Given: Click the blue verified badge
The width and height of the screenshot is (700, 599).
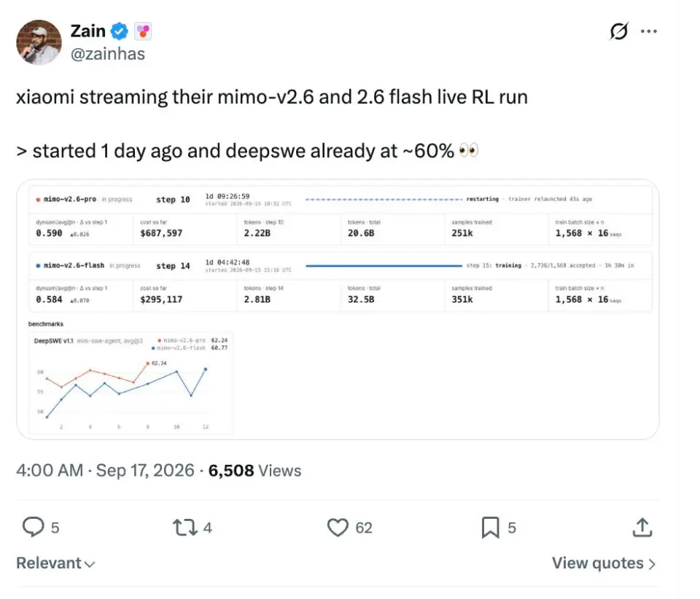Looking at the screenshot, I should pos(119,31).
